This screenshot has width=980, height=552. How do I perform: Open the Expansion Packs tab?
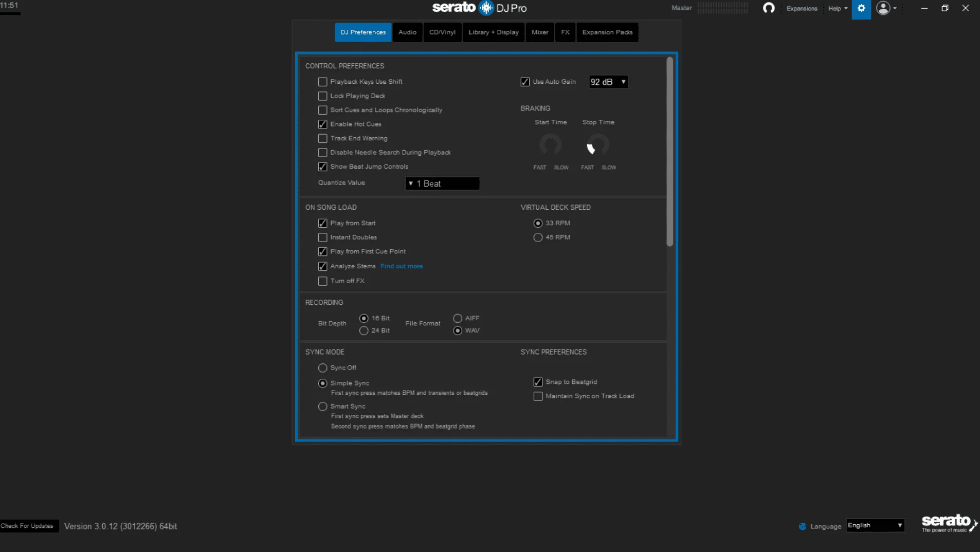[607, 32]
